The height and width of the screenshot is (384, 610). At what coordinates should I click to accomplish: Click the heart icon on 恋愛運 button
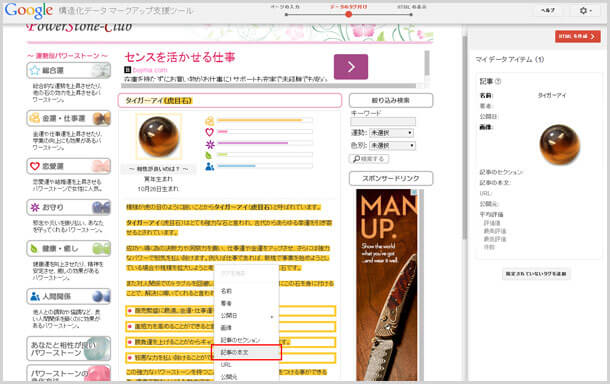click(x=35, y=166)
